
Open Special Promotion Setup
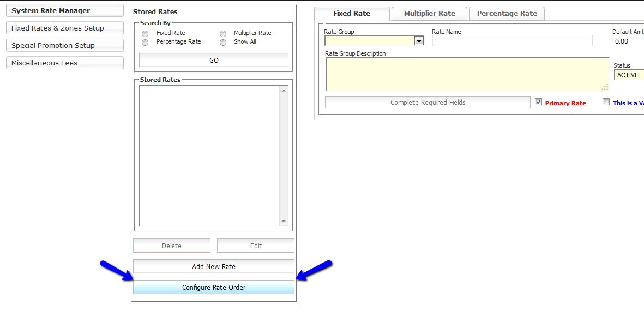coord(64,45)
